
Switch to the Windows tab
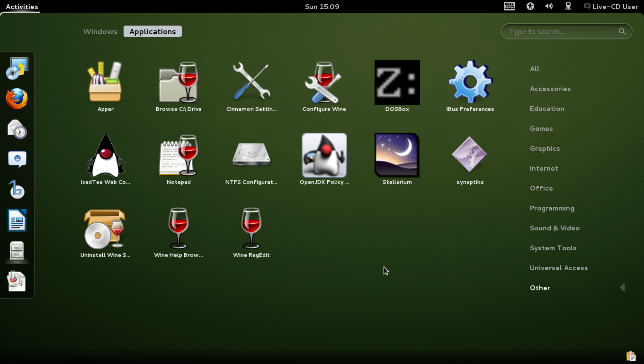coord(100,31)
